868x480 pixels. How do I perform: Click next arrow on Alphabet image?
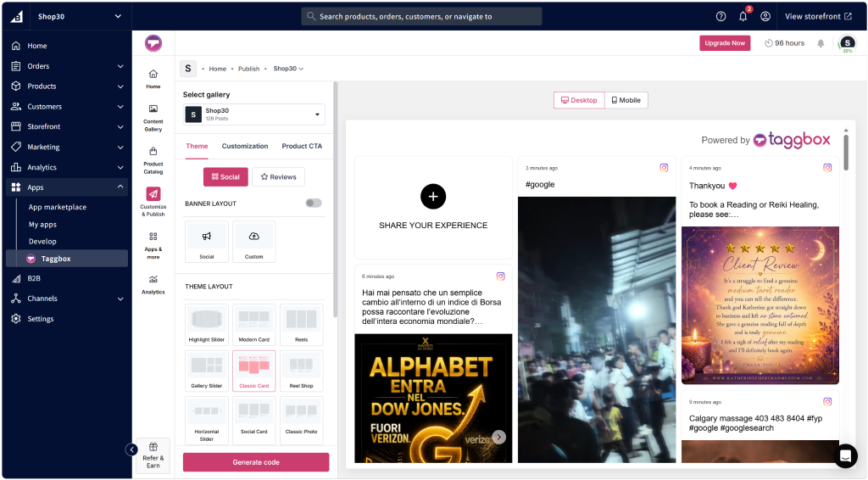point(498,437)
